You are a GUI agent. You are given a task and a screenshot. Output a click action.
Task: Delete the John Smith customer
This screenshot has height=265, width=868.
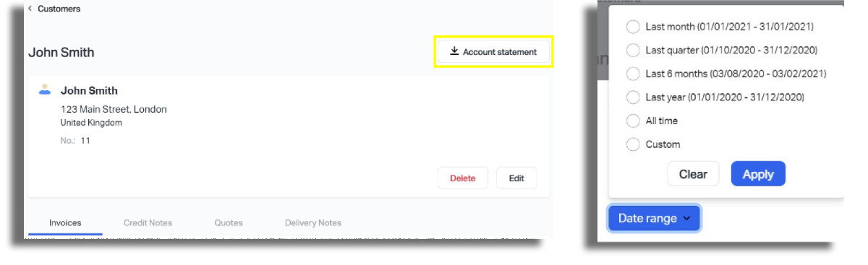[x=463, y=178]
